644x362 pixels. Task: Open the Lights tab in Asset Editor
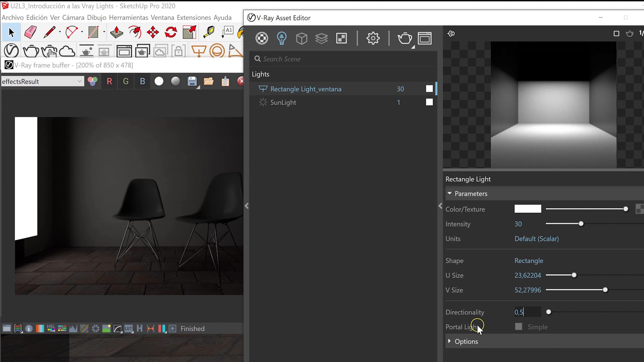click(281, 38)
